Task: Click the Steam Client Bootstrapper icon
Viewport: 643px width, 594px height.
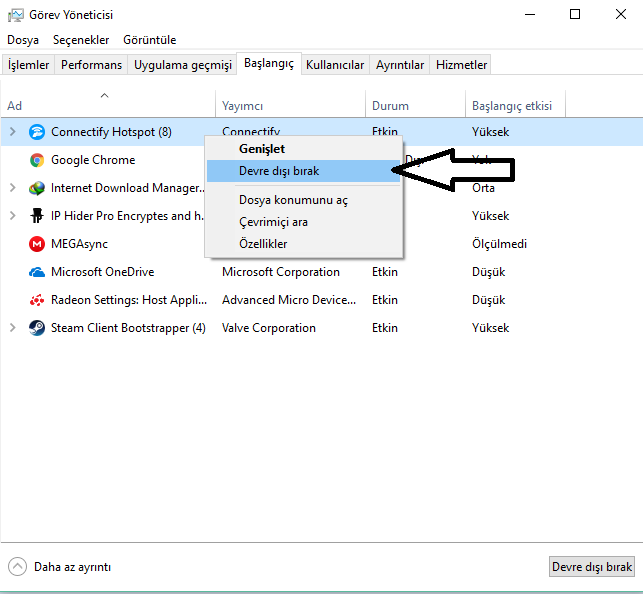Action: [x=37, y=328]
